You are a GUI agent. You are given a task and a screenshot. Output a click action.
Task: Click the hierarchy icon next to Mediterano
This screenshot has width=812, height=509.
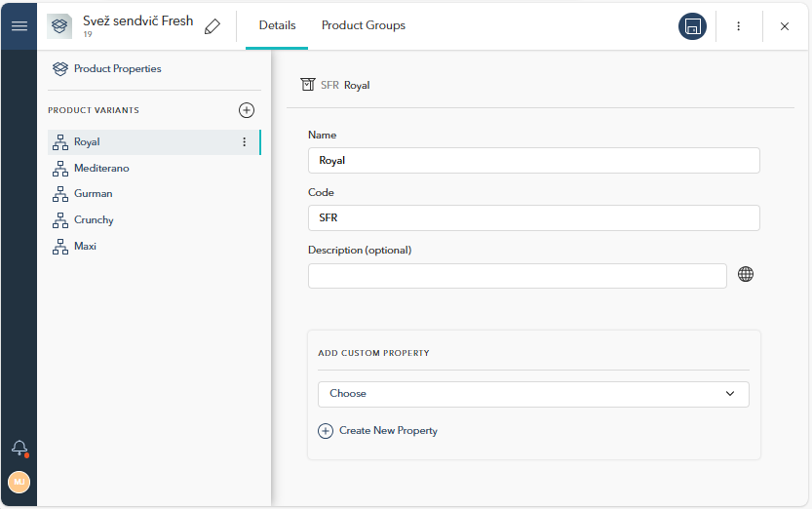[60, 169]
